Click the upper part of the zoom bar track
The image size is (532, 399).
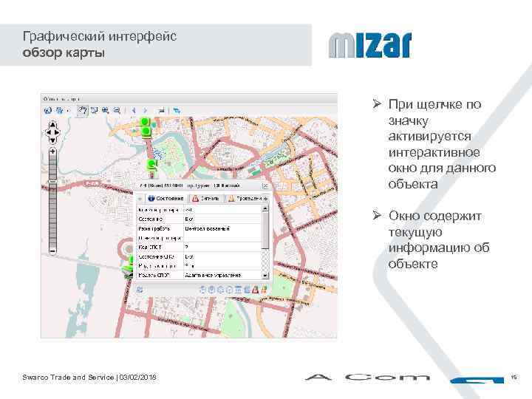tap(52, 166)
